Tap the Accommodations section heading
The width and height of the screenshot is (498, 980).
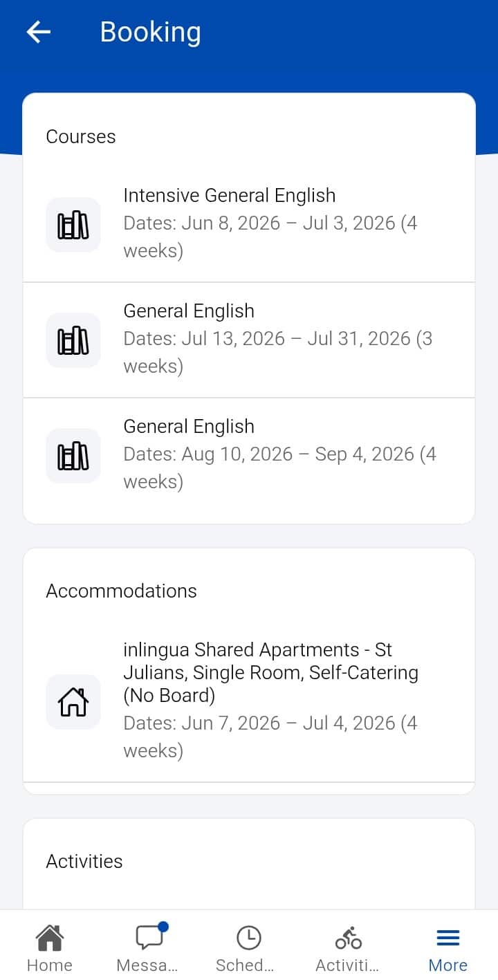122,591
